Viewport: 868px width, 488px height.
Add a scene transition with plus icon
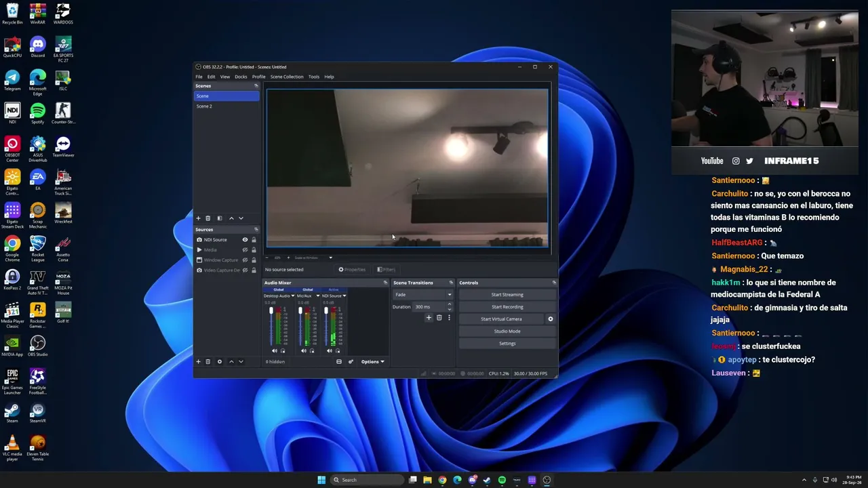tap(429, 318)
